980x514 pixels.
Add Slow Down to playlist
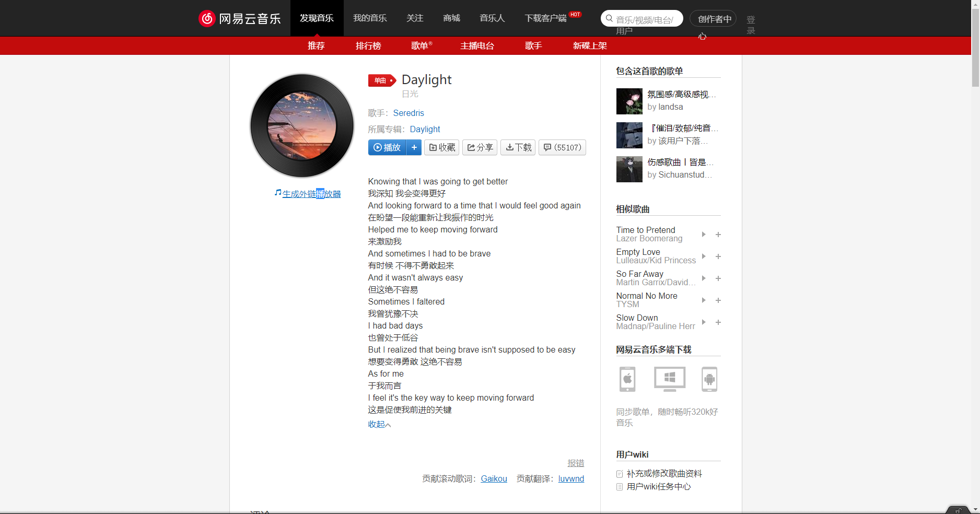tap(718, 322)
